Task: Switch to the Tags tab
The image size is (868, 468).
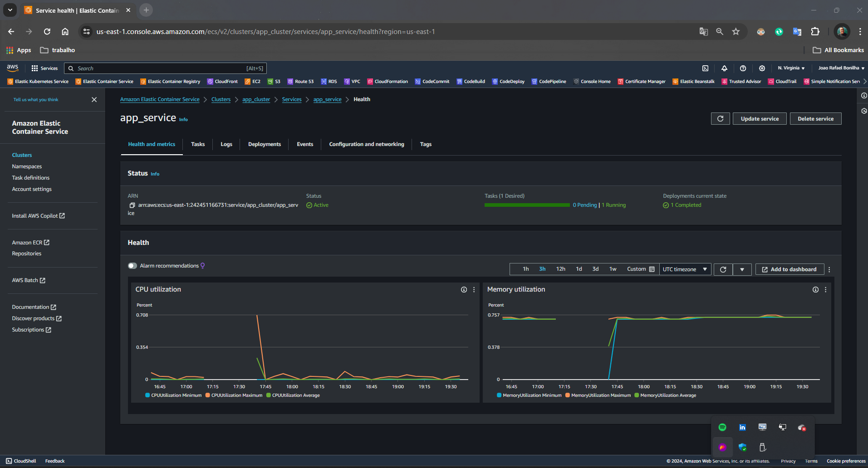Action: [426, 144]
